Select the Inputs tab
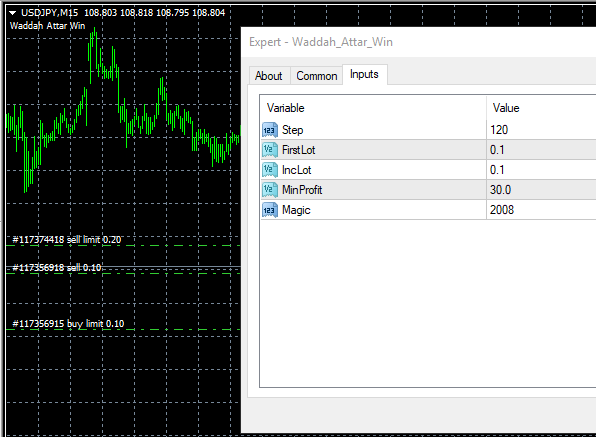Image resolution: width=596 pixels, height=437 pixels. click(364, 74)
